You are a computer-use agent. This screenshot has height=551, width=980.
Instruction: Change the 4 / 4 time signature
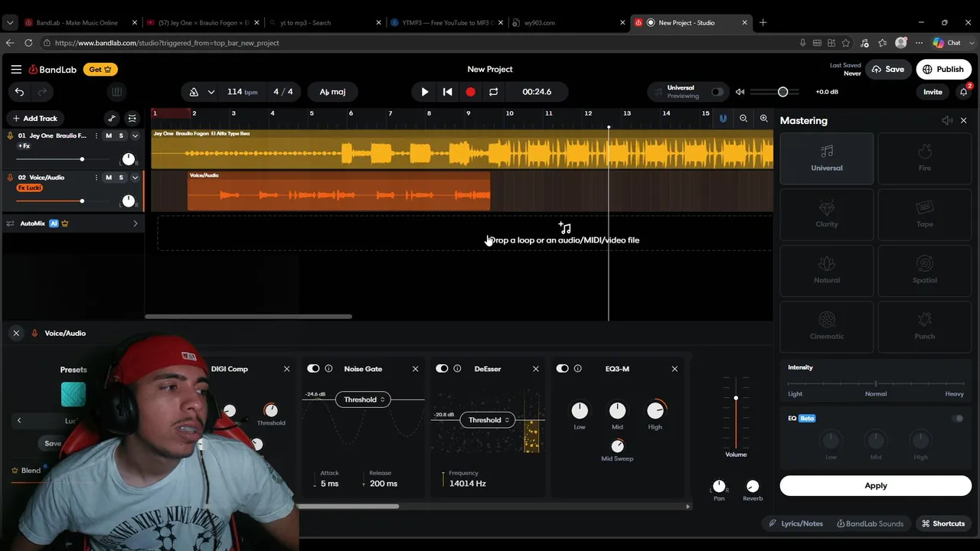pyautogui.click(x=283, y=92)
